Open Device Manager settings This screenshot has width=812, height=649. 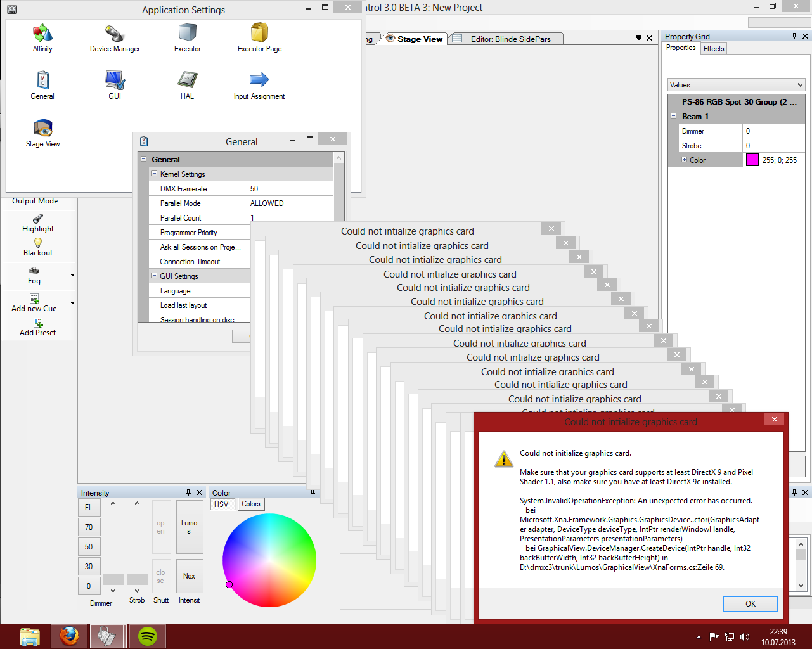(x=115, y=33)
